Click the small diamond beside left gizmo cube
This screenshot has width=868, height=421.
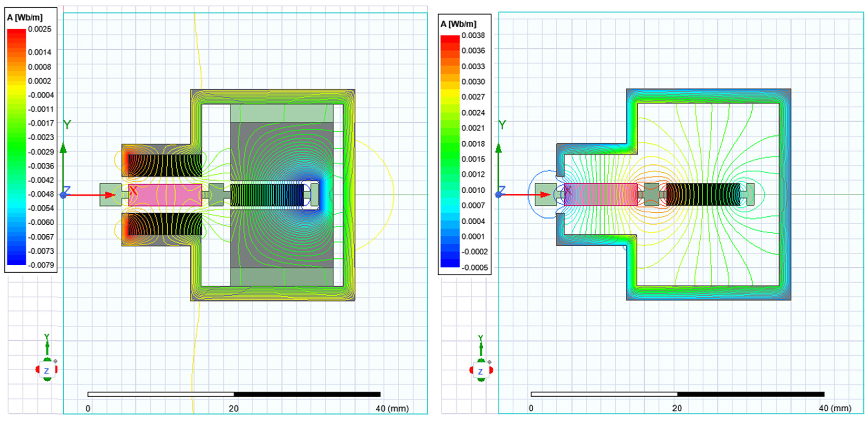click(56, 361)
